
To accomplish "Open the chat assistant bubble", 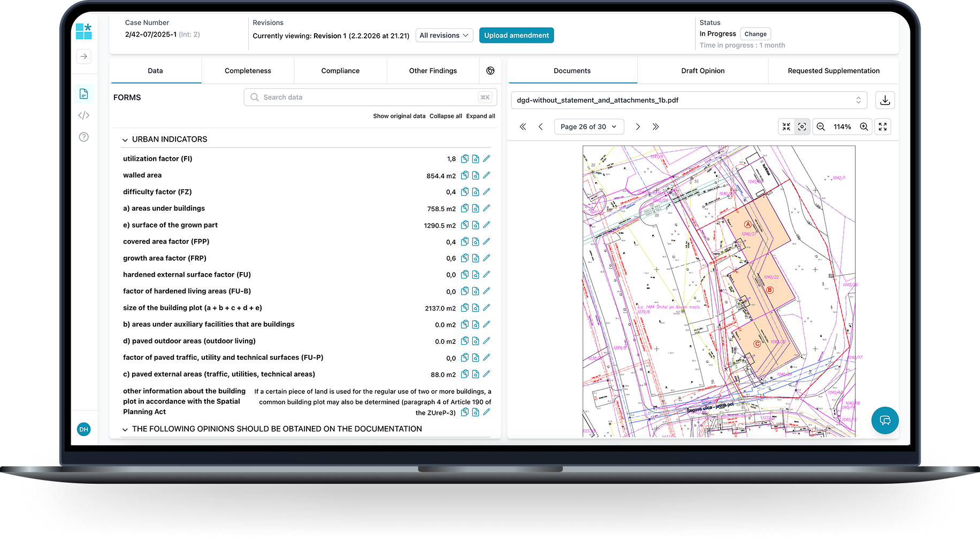I will point(885,420).
